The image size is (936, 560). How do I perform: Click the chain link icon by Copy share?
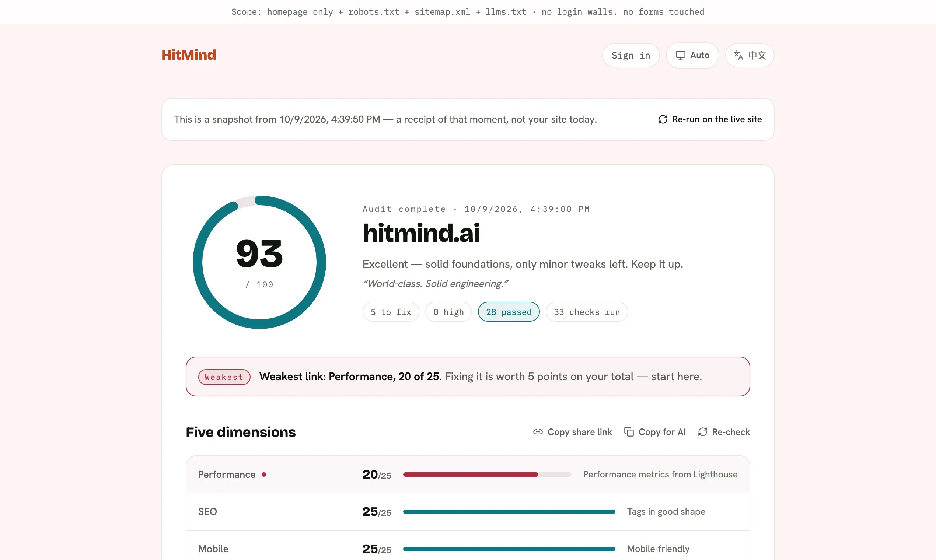click(x=538, y=432)
